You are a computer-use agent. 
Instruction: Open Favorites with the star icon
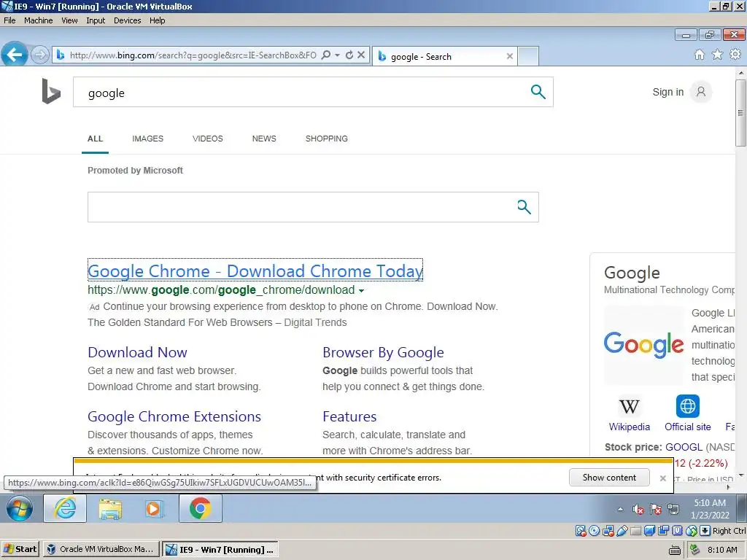point(718,55)
